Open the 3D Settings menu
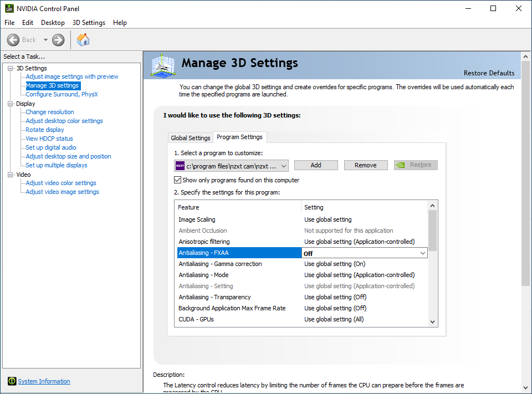 tap(89, 23)
